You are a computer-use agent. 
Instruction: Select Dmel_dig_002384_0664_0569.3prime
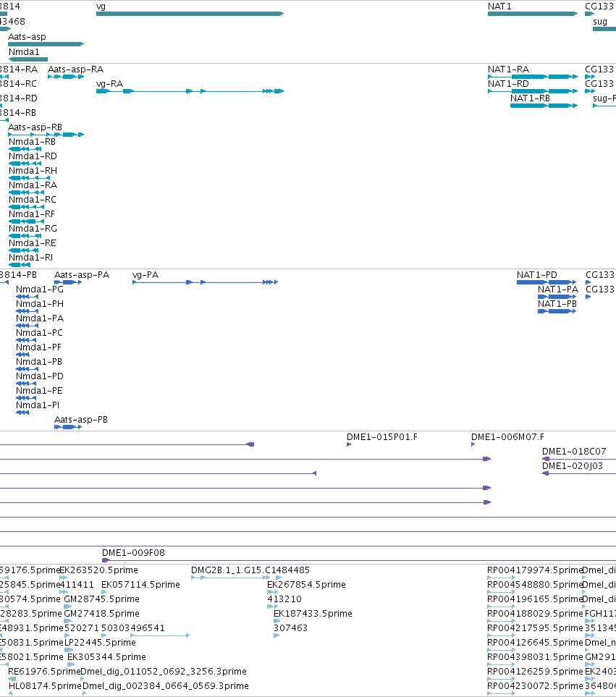pos(85,693)
